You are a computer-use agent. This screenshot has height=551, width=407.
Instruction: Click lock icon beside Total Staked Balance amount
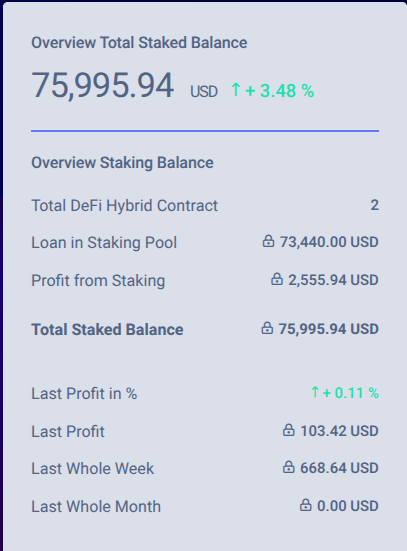(267, 328)
